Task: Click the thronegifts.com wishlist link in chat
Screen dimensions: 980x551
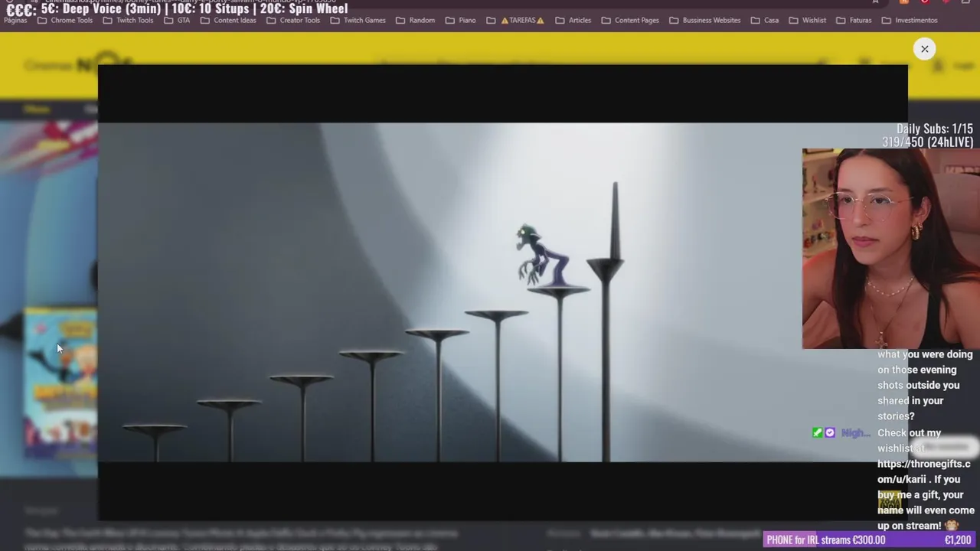Action: [923, 471]
